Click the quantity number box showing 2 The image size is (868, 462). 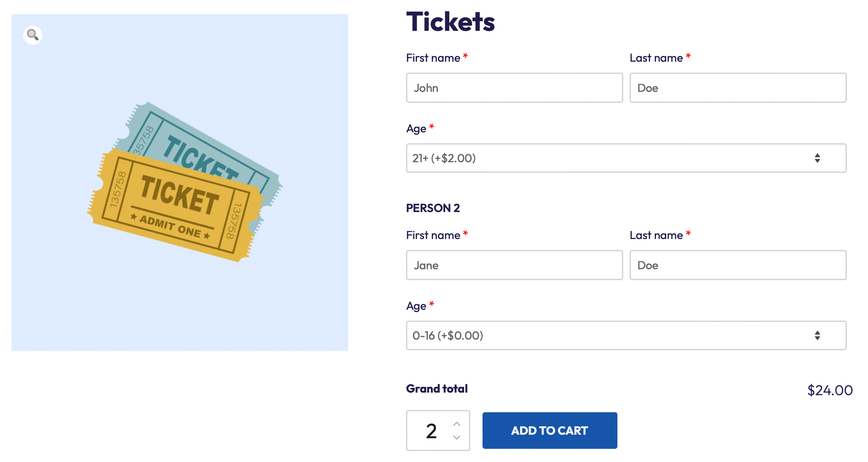[431, 431]
